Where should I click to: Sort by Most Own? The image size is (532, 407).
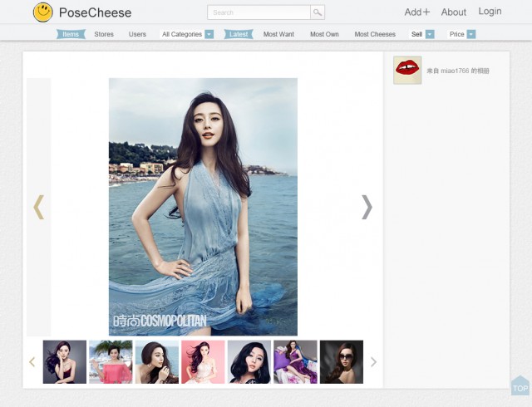[x=324, y=34]
